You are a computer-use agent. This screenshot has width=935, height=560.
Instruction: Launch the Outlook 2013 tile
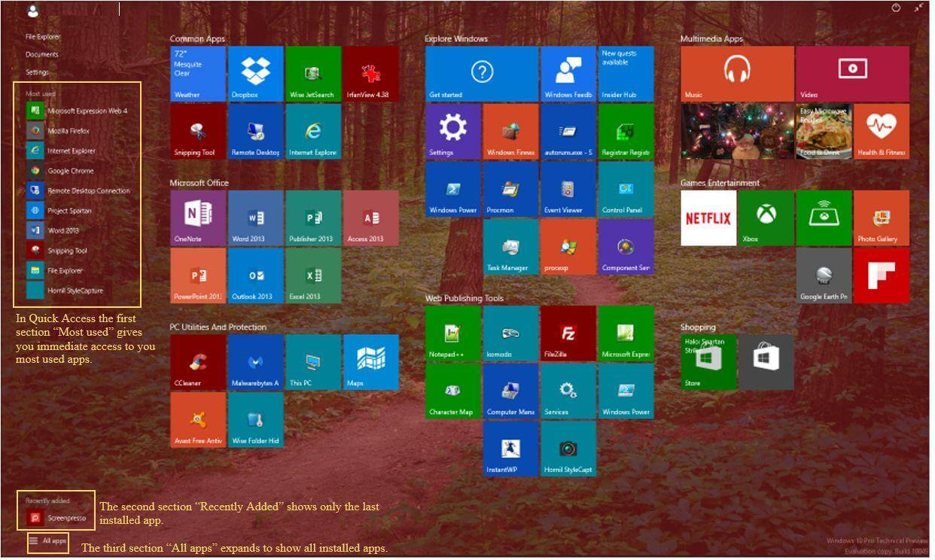click(x=256, y=275)
